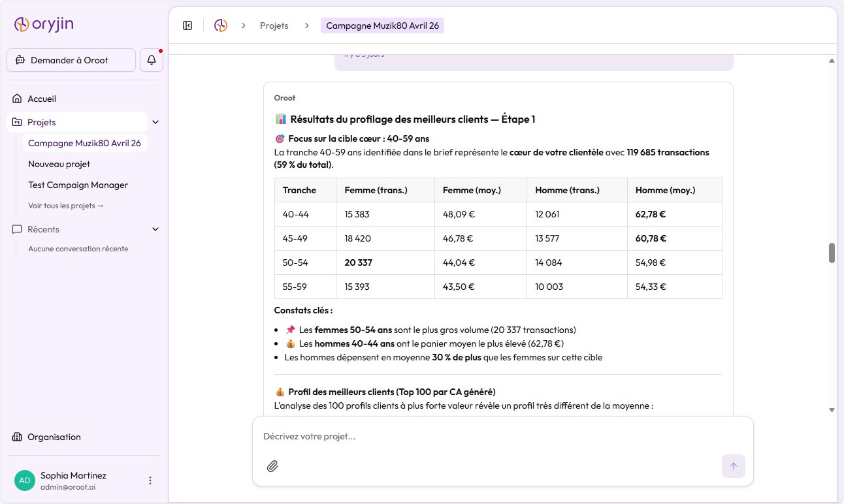Image resolution: width=844 pixels, height=504 pixels.
Task: Click Aucune conversation récente text
Action: tap(78, 249)
